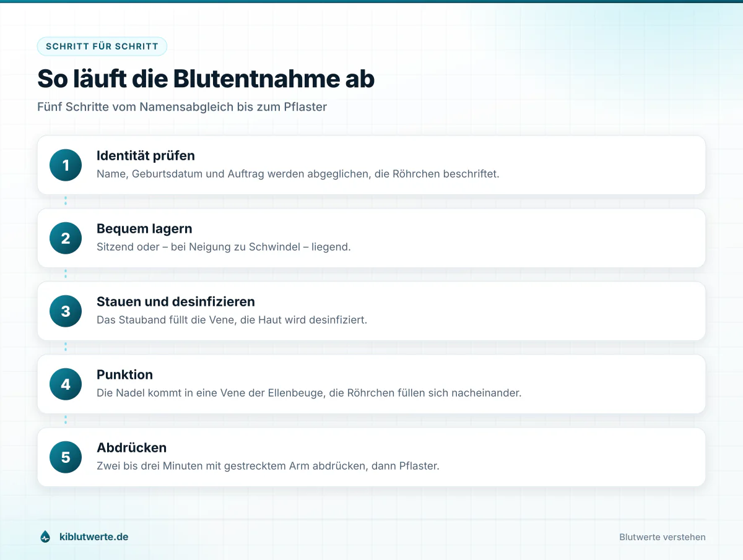
Task: Click the kiblutwerte.de blood drop logo icon
Action: click(x=45, y=537)
